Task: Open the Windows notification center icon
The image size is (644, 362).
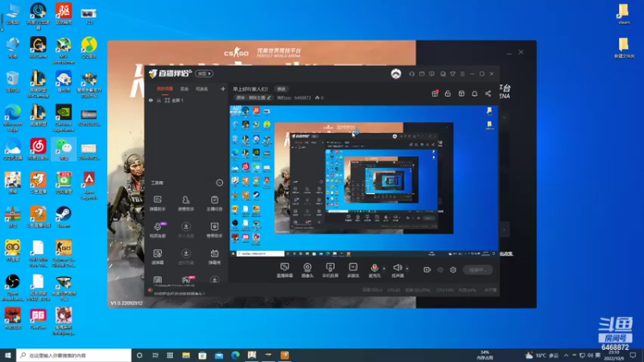Action: (x=634, y=355)
